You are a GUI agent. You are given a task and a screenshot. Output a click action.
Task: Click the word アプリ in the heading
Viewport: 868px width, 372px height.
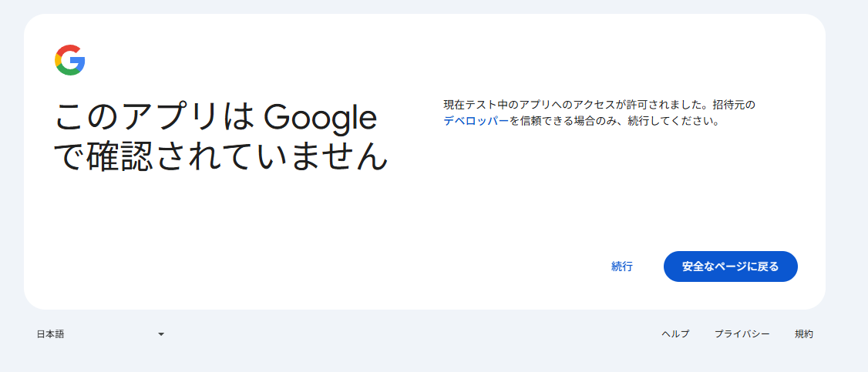(x=173, y=119)
